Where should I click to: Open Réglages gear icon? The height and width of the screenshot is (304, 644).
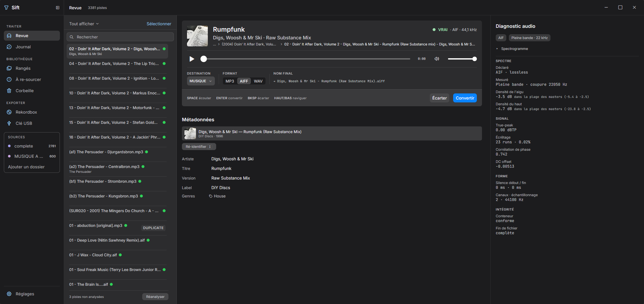[x=9, y=294]
